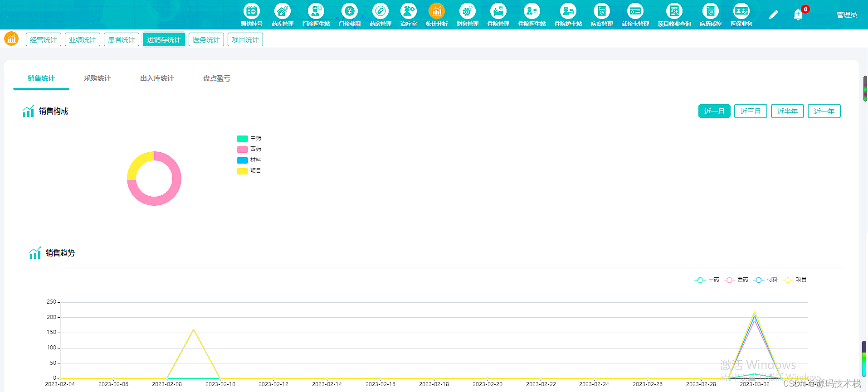Viewport: 868px width, 392px height.
Task: Open the 盘点盈亏 sub-tab
Action: tap(217, 78)
